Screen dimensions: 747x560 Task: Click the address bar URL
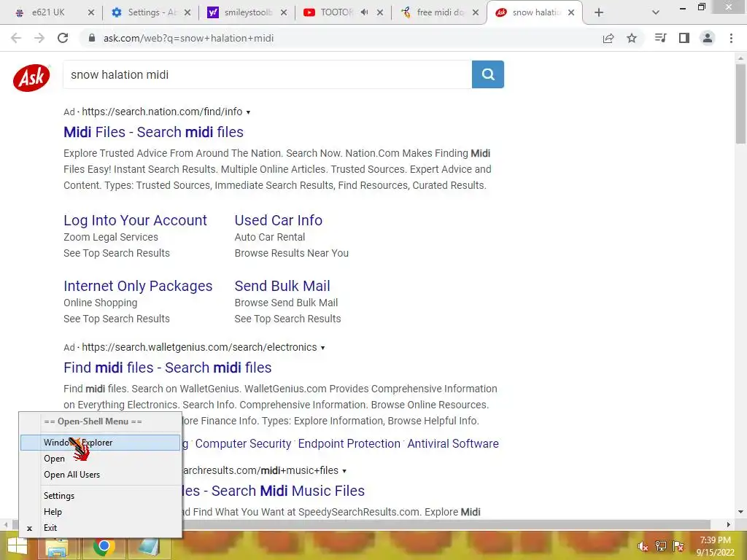(189, 38)
